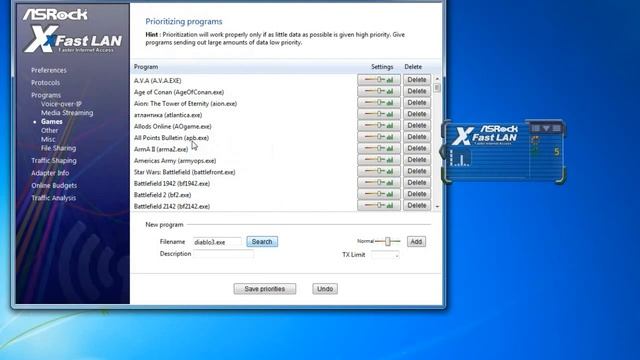Screen dimensions: 640x360
Task: Go to Traffic Shaping
Action: coord(54,160)
